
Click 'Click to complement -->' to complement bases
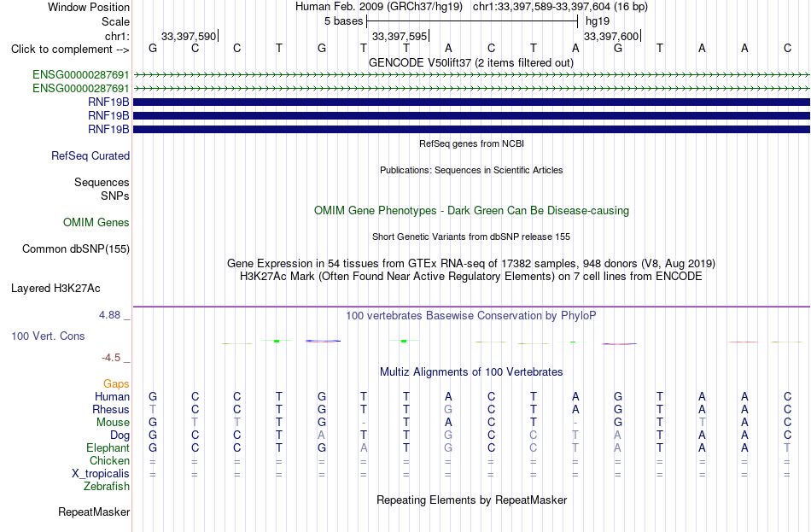(x=70, y=50)
